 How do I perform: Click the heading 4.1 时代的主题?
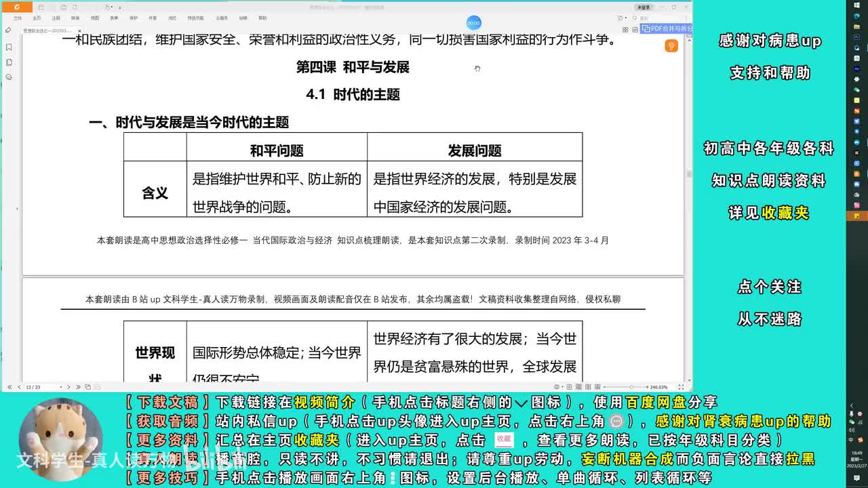[353, 95]
